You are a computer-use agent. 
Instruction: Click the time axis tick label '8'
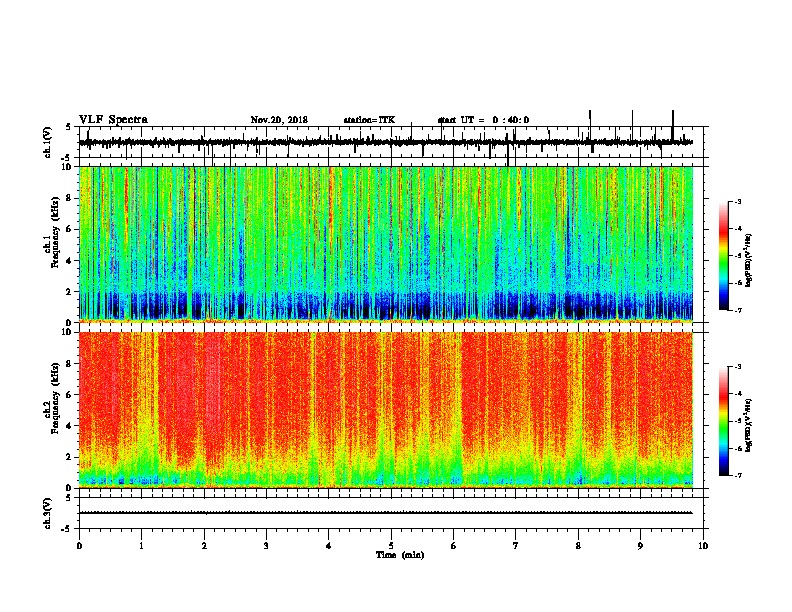coord(578,546)
